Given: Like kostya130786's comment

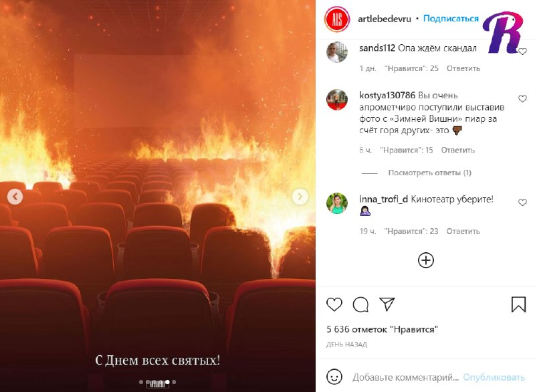Looking at the screenshot, I should 522,98.
